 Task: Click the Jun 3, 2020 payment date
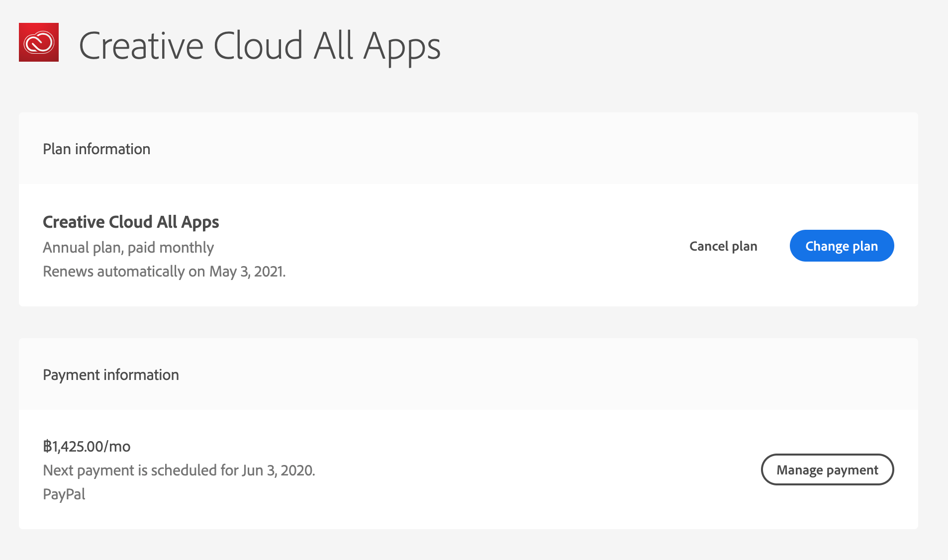pyautogui.click(x=278, y=470)
